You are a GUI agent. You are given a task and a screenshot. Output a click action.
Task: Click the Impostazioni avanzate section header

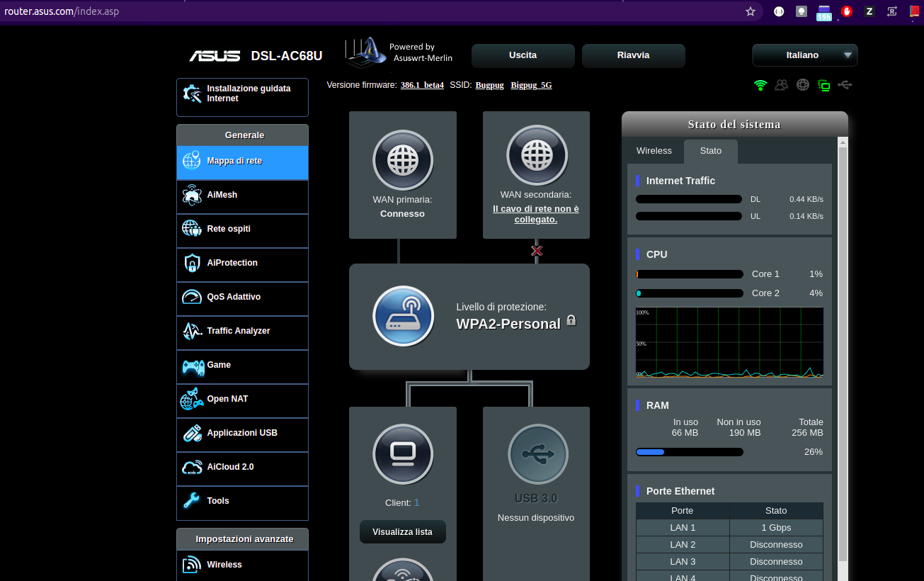coord(242,539)
